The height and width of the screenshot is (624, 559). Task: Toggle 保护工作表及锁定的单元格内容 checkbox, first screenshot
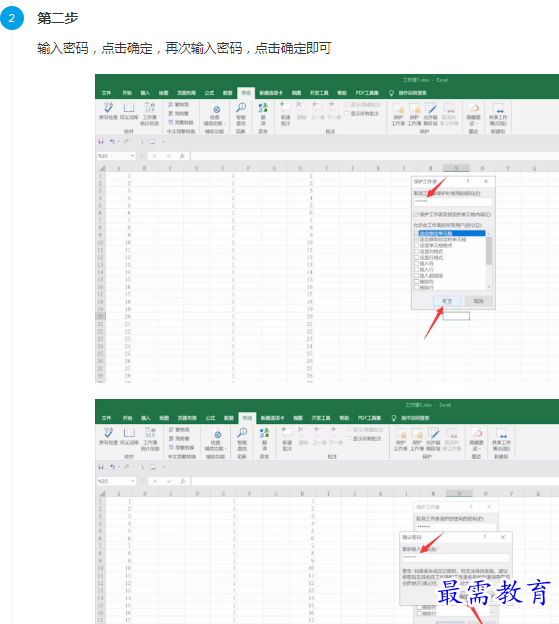[416, 214]
